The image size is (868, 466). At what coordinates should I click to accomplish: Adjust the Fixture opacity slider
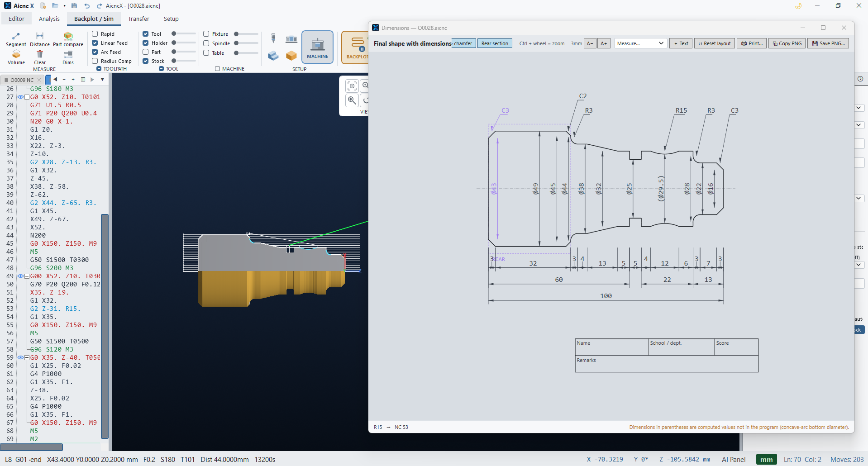click(x=246, y=34)
